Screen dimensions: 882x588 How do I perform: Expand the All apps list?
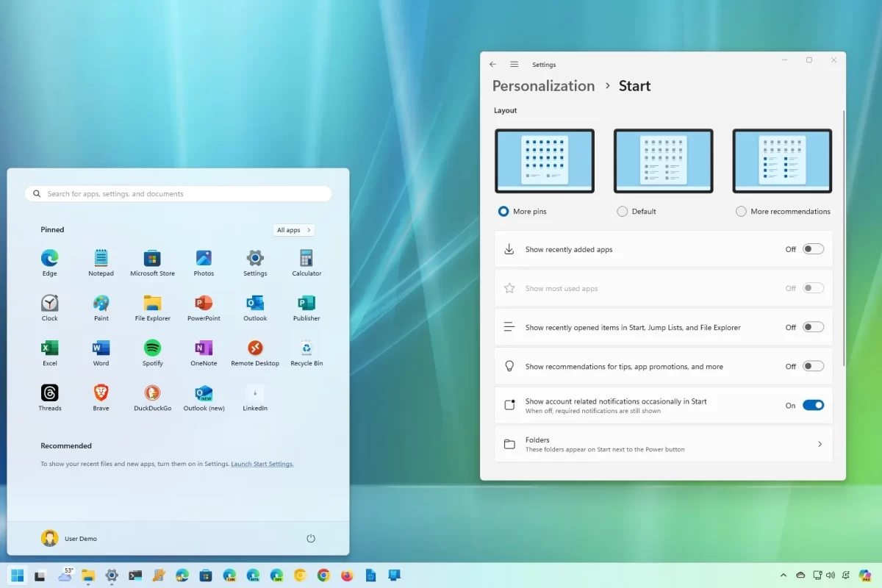[x=293, y=229]
